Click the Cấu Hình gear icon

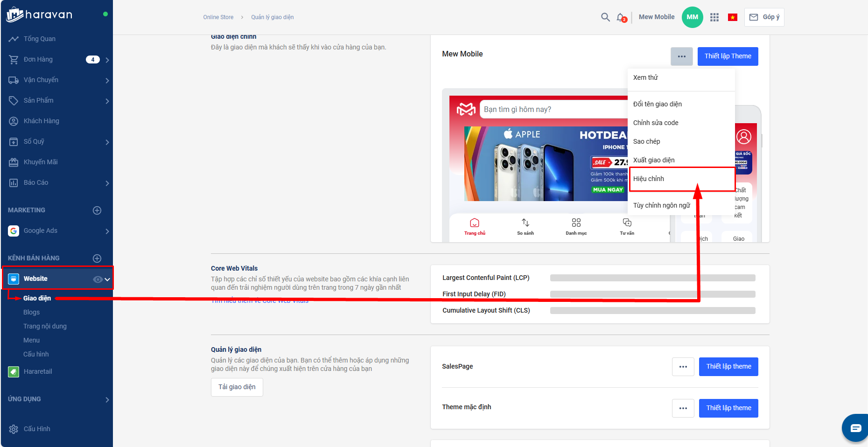[x=14, y=429]
